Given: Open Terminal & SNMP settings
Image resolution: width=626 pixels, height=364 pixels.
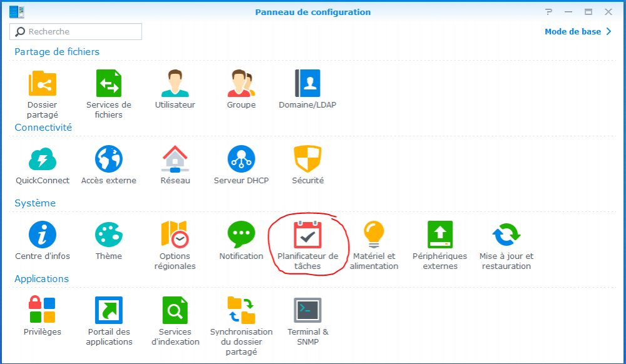Looking at the screenshot, I should click(307, 311).
